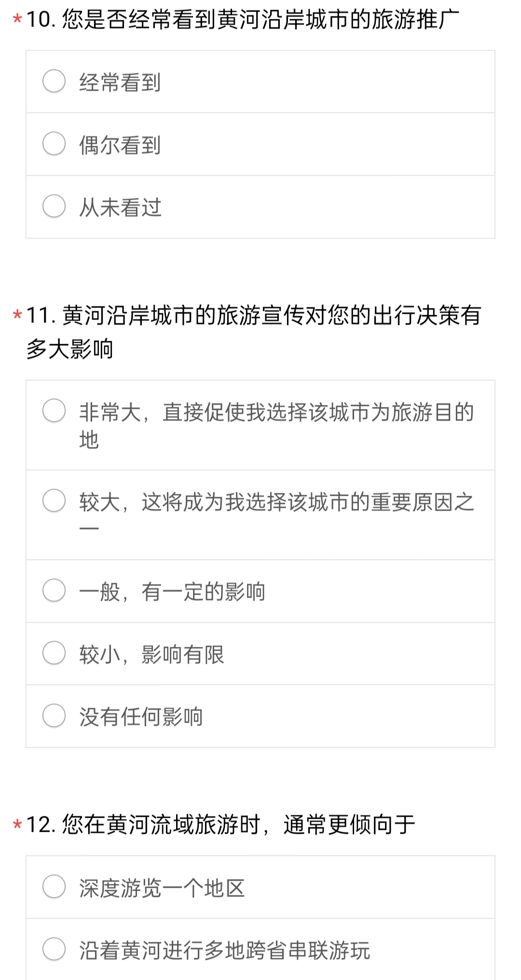Viewport: 521px width, 980px height.
Task: Pick the 较小，影响有限 radio button
Action: click(x=54, y=653)
